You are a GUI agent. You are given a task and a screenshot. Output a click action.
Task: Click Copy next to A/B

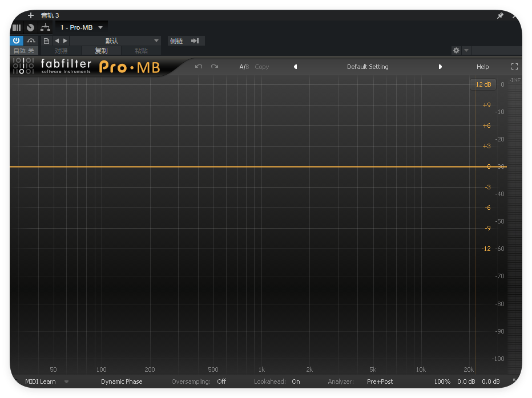tap(261, 67)
